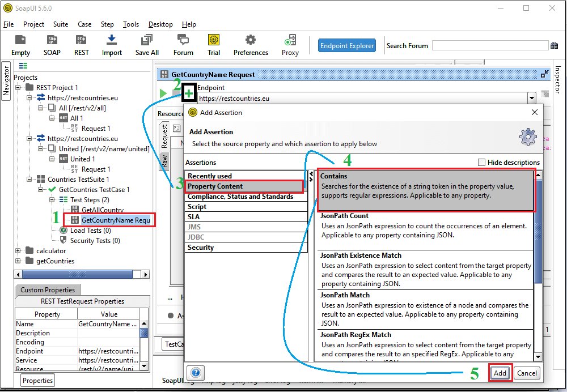Switch to the Custom Properties tab
Screen dimensions: 567x392
pos(48,290)
